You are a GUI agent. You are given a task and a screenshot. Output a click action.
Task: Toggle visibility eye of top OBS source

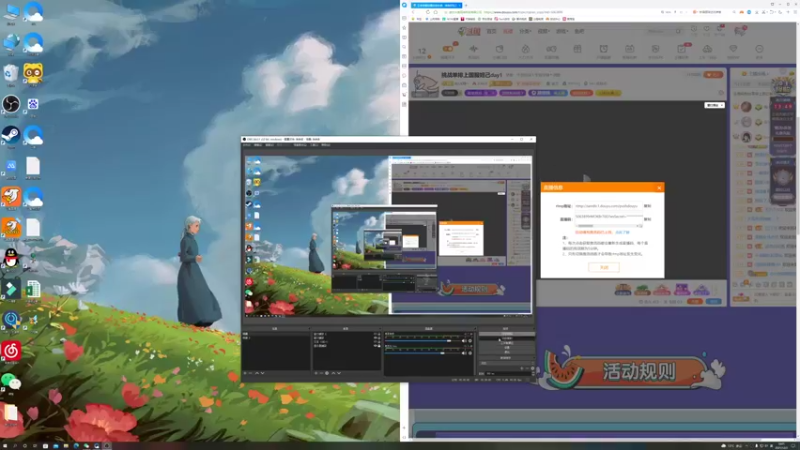click(375, 334)
